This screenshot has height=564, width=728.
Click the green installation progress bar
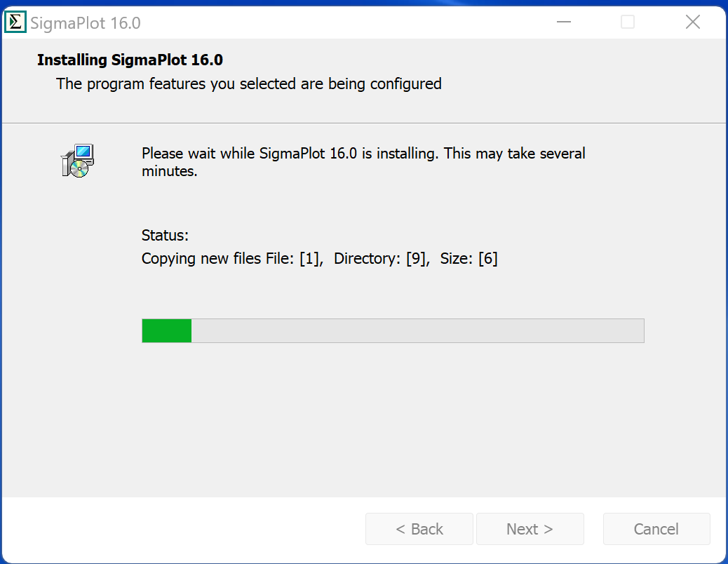pos(393,330)
